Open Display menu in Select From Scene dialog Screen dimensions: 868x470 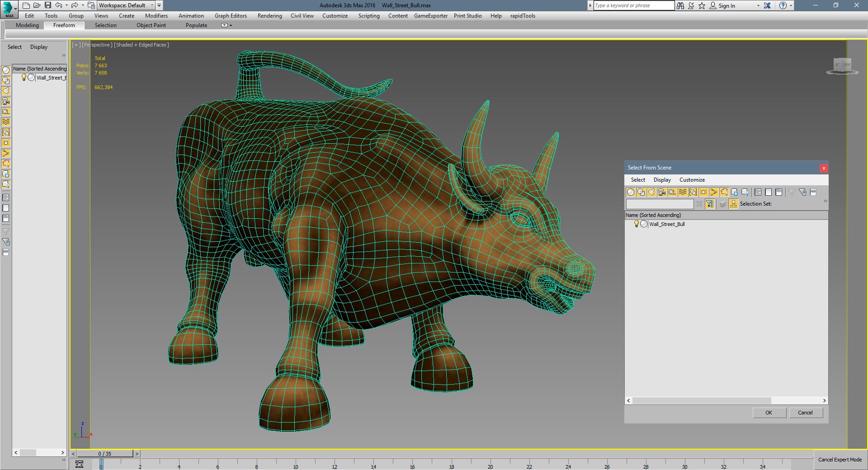click(662, 180)
